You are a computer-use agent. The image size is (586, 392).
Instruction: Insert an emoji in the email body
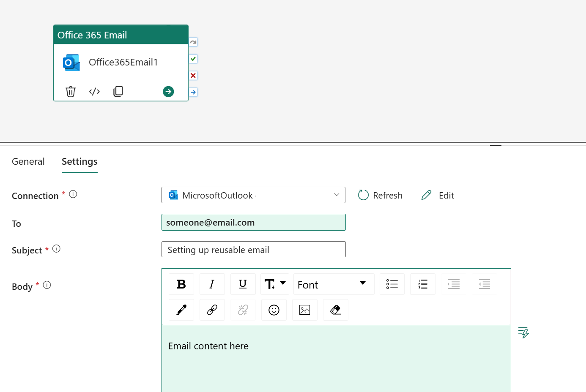tap(274, 310)
